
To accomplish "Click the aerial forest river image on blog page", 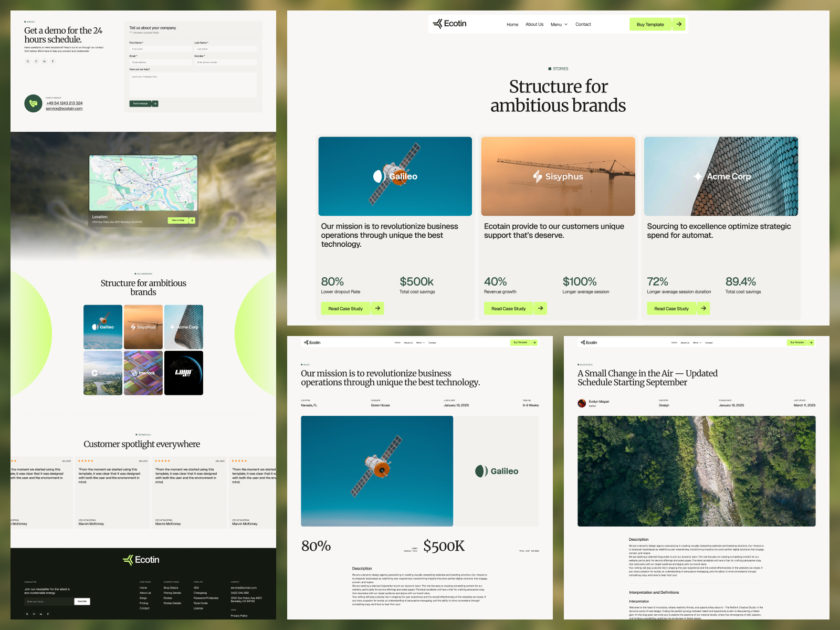I will 697,471.
